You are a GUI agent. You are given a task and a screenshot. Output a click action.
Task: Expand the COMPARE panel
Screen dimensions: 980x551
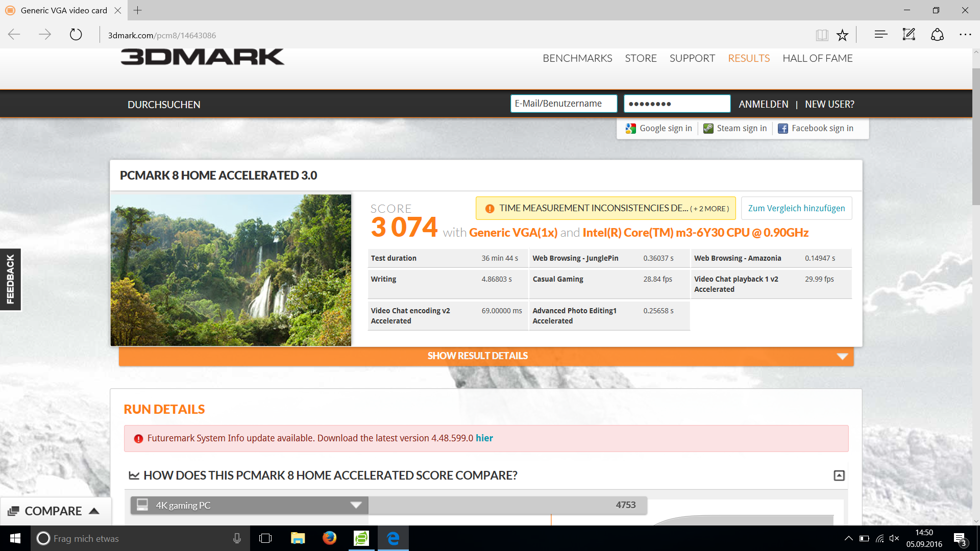click(55, 511)
